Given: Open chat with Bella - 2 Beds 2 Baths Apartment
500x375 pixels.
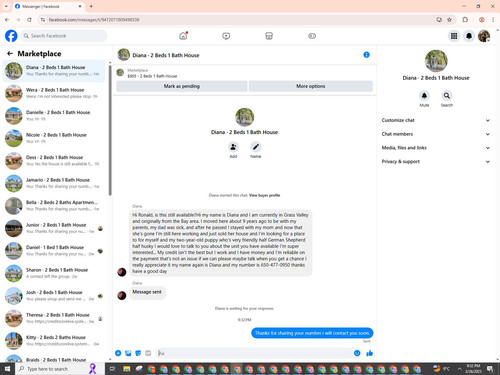Looking at the screenshot, I should coord(54,206).
